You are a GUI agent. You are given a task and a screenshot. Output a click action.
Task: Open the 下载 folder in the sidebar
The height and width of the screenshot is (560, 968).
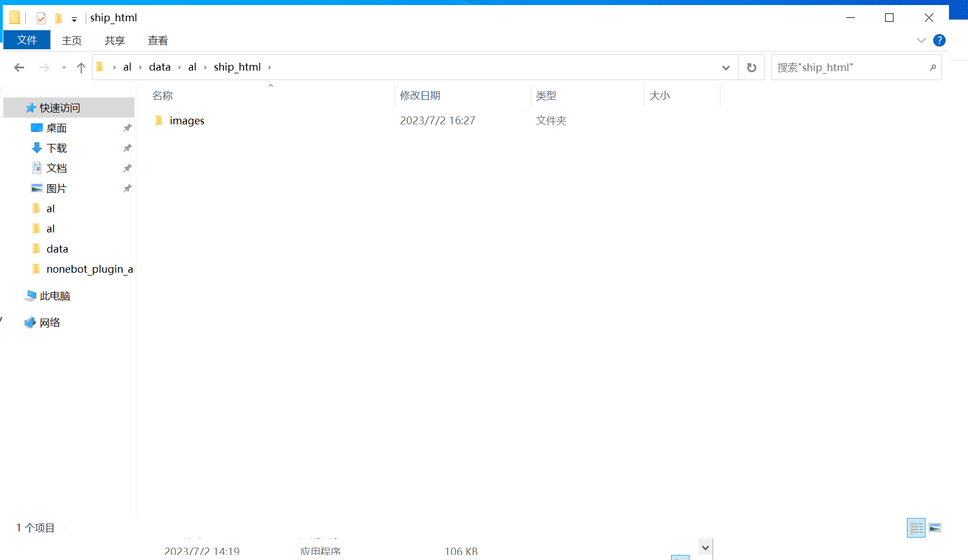point(58,148)
